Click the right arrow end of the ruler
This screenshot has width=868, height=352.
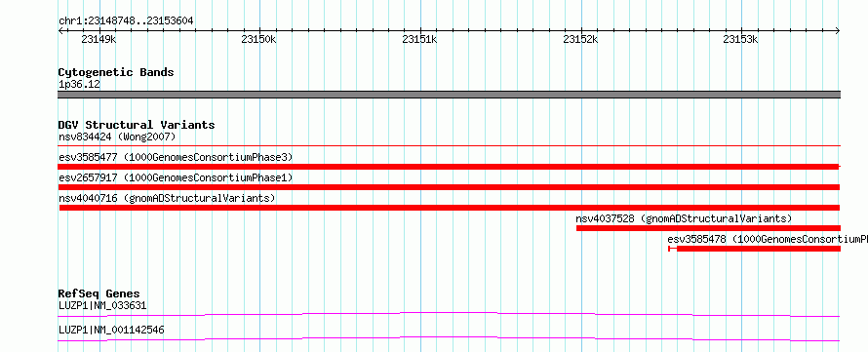(x=838, y=30)
